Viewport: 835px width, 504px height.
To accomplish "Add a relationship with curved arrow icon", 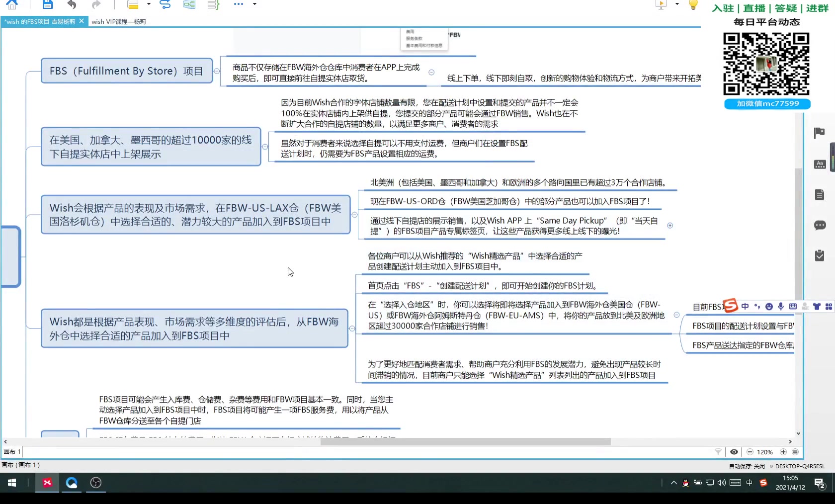I will tap(165, 4).
